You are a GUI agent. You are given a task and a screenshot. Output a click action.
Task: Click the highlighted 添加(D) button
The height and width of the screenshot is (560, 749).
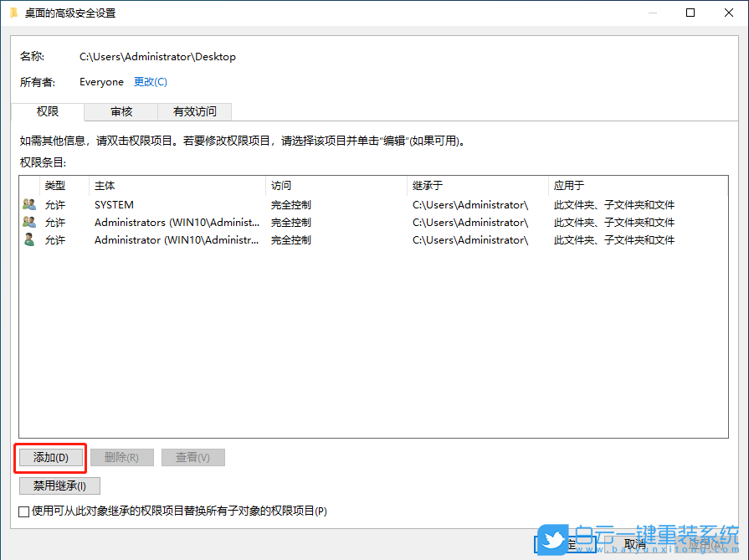(50, 457)
